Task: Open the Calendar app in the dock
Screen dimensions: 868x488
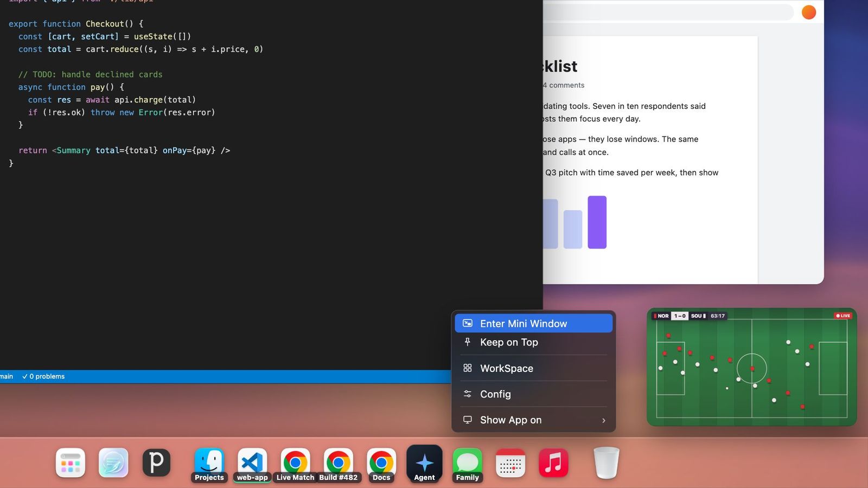Action: click(510, 463)
